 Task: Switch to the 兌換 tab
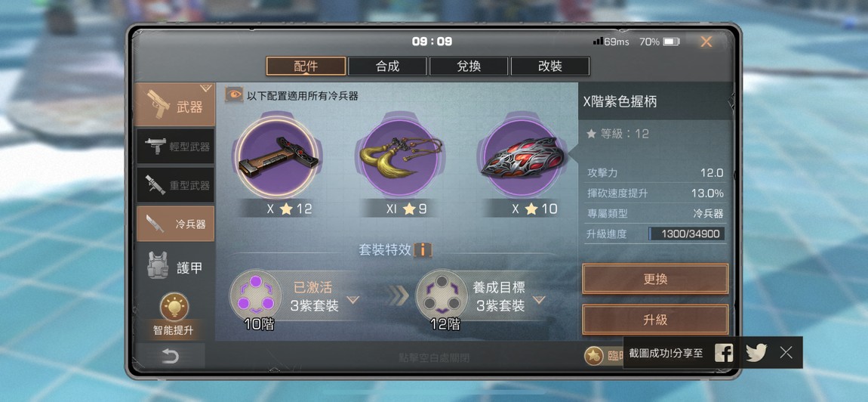[469, 66]
